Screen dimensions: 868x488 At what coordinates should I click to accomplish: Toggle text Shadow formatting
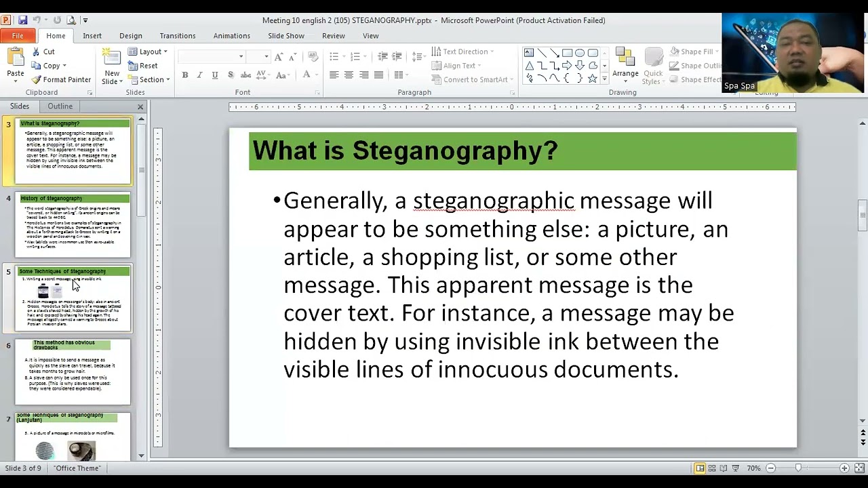click(x=231, y=75)
